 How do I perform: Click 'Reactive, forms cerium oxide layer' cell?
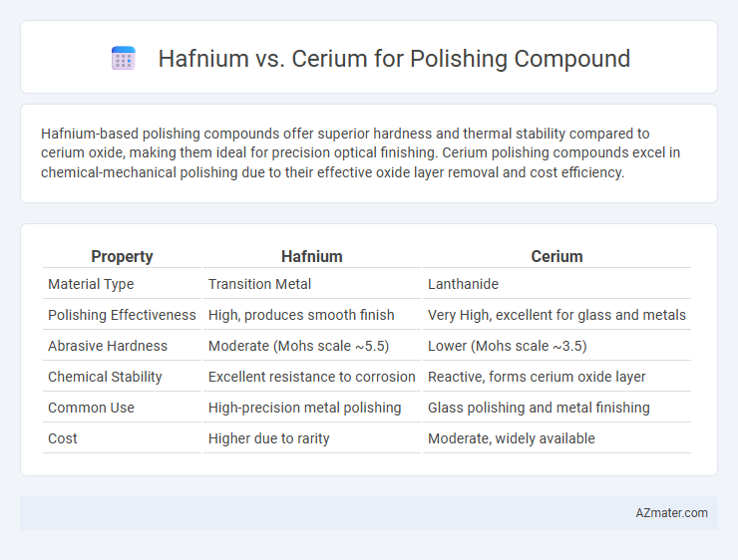537,377
